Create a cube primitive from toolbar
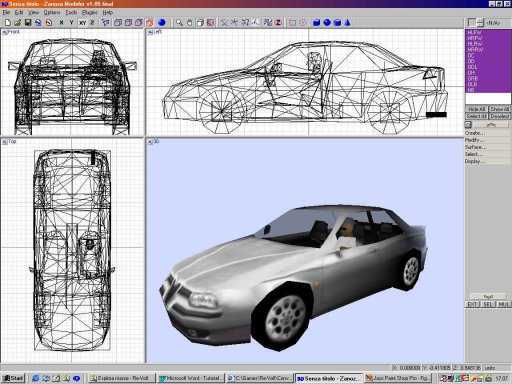This screenshot has height=384, width=512. [x=317, y=22]
